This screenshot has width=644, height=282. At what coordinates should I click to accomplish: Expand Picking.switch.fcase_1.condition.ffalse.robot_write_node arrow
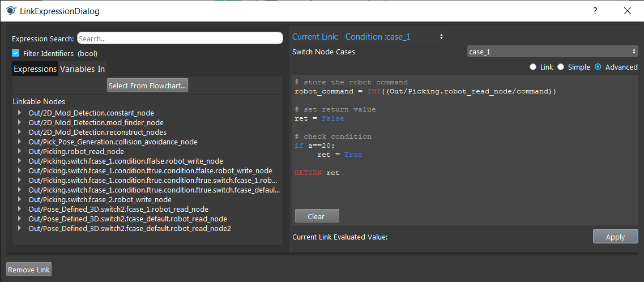(19, 160)
